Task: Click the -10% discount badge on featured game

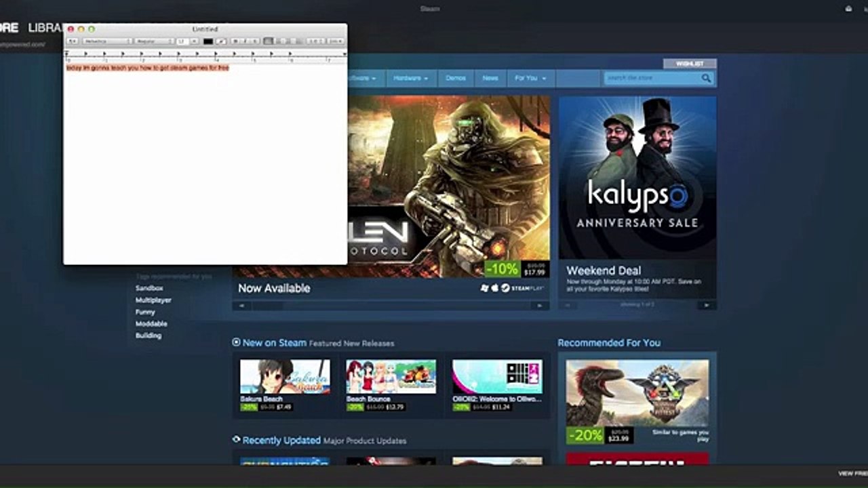Action: point(502,269)
